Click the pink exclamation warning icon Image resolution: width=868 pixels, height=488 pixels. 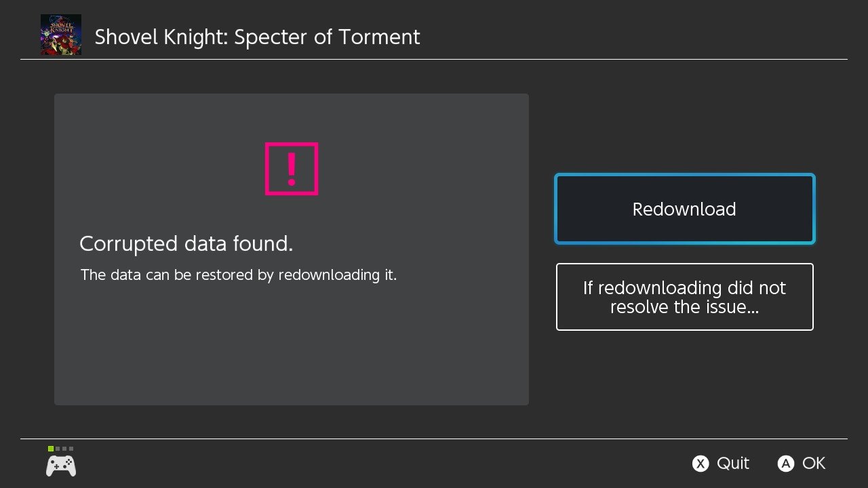[x=292, y=169]
